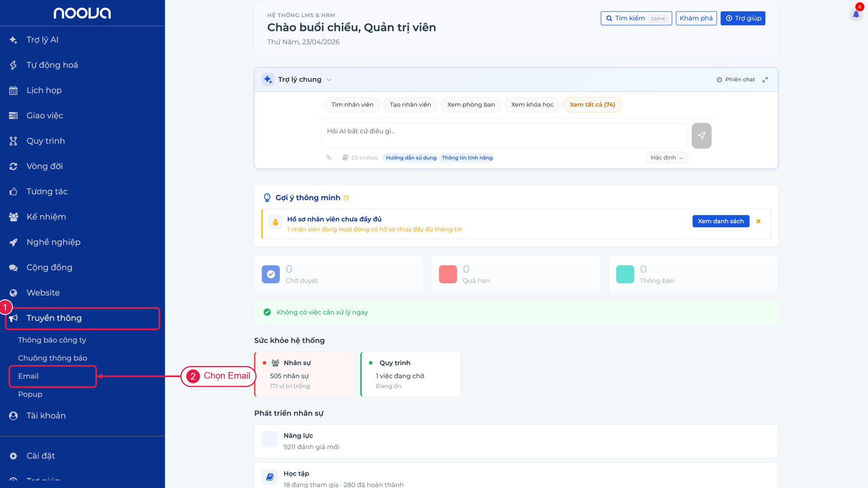868x488 pixels.
Task: Click the Khám phá button
Action: click(696, 18)
